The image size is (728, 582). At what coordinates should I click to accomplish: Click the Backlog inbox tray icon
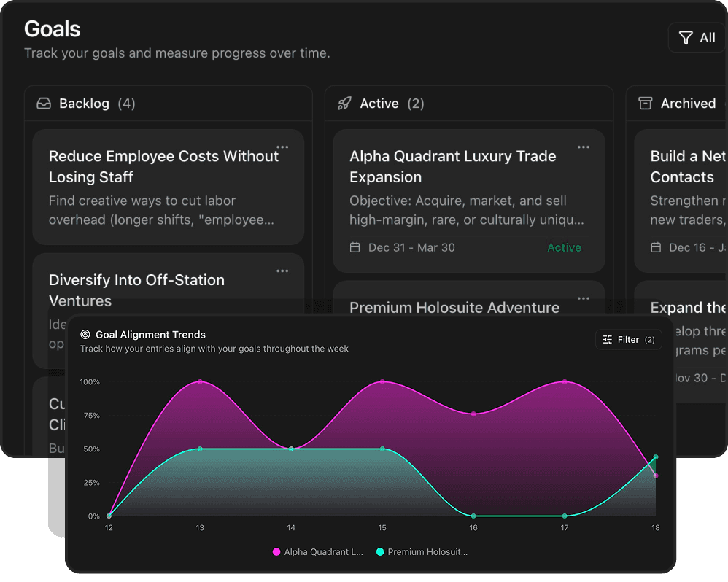[44, 104]
